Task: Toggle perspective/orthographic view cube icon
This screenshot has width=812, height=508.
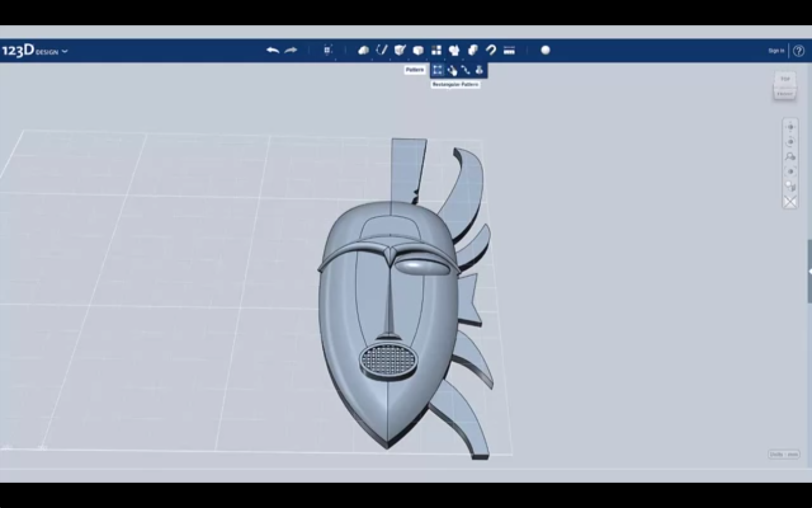Action: [790, 186]
